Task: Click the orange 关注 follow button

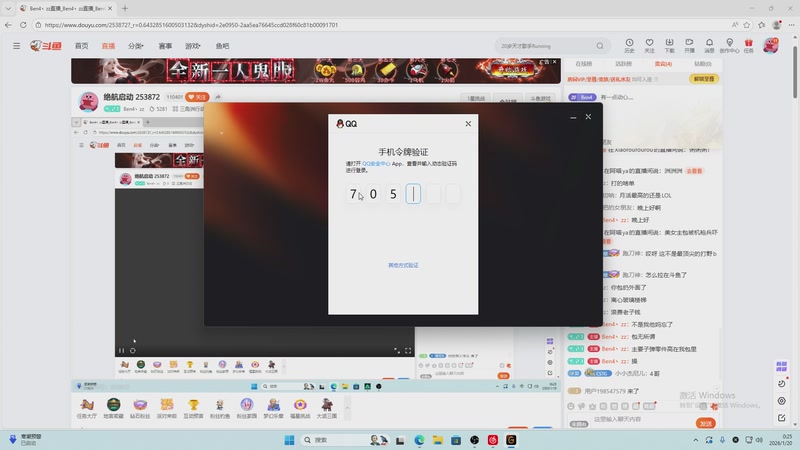Action: (x=197, y=97)
